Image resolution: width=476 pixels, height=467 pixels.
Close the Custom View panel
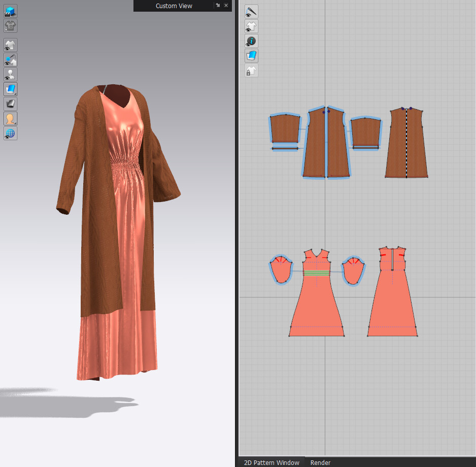pyautogui.click(x=226, y=6)
